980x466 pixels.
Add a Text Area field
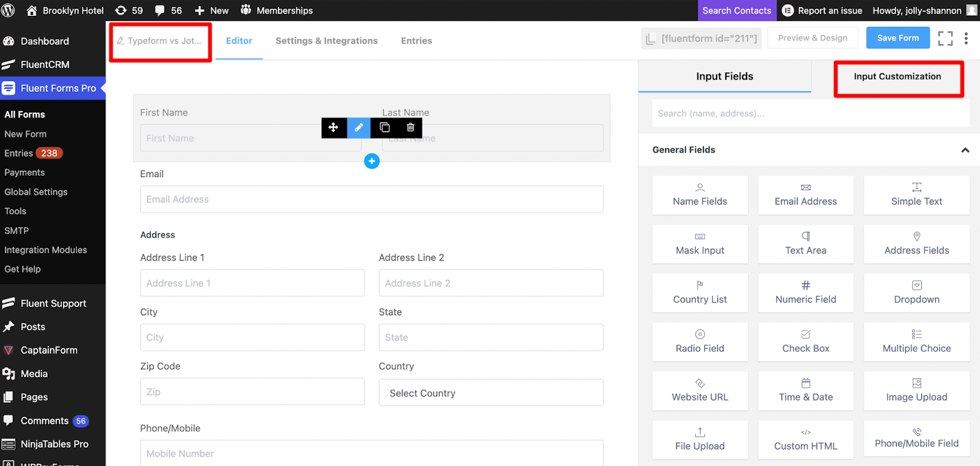805,244
